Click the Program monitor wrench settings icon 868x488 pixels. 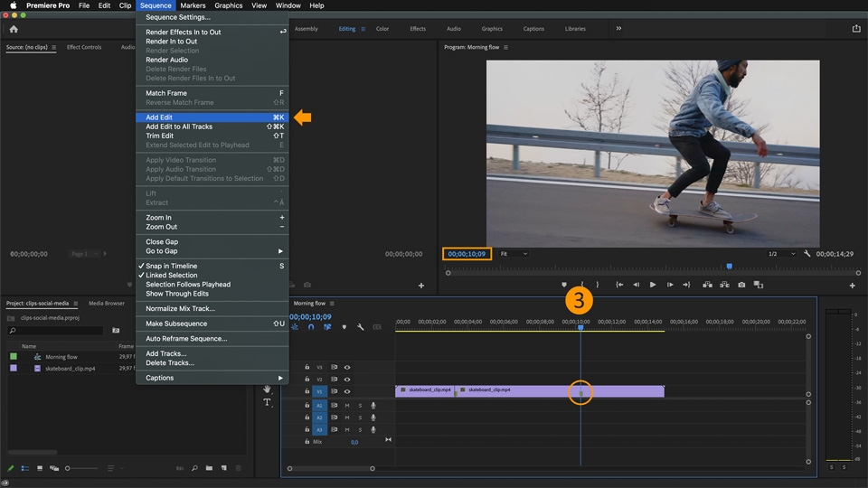(x=807, y=254)
